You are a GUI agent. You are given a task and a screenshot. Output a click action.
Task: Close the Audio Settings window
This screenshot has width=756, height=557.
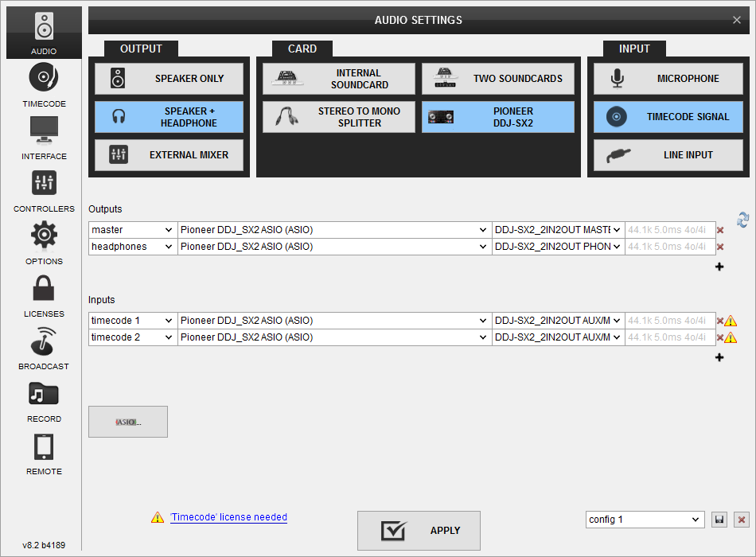click(737, 20)
